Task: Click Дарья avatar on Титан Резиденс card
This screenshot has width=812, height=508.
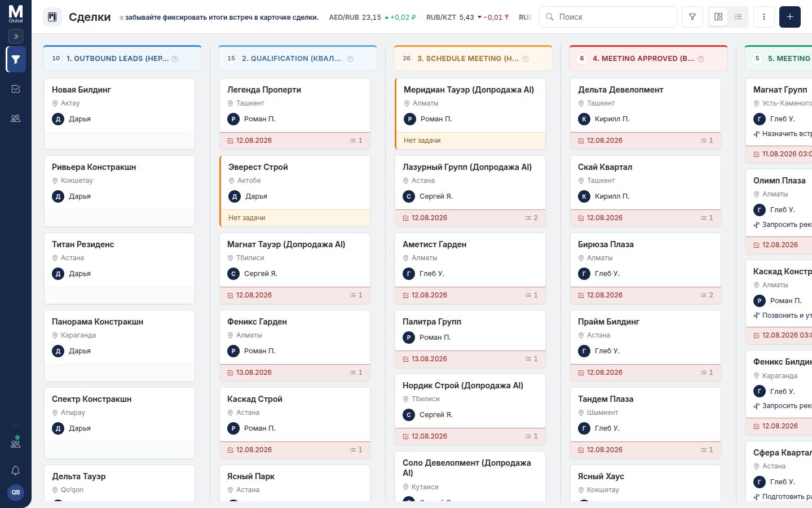Action: click(58, 274)
